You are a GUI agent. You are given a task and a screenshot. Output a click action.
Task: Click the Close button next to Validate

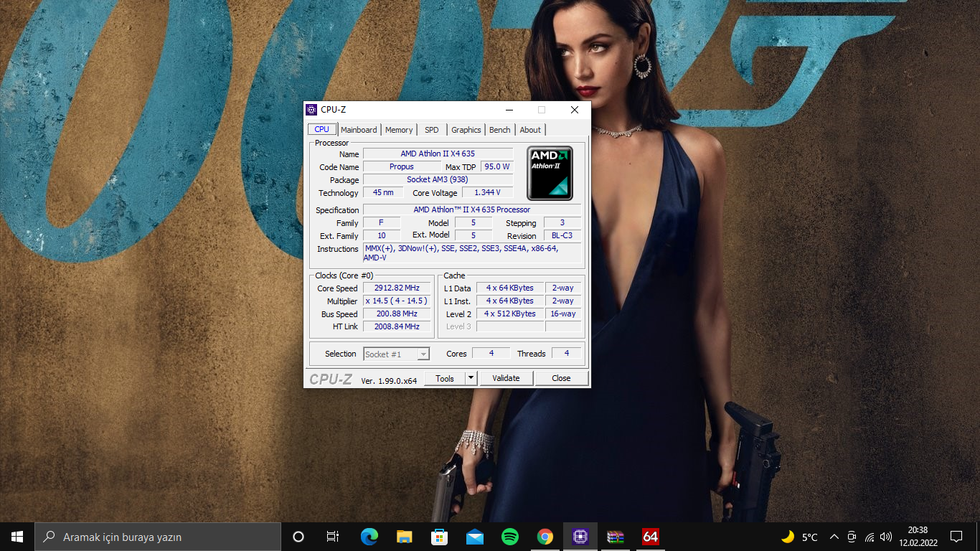[x=561, y=378]
